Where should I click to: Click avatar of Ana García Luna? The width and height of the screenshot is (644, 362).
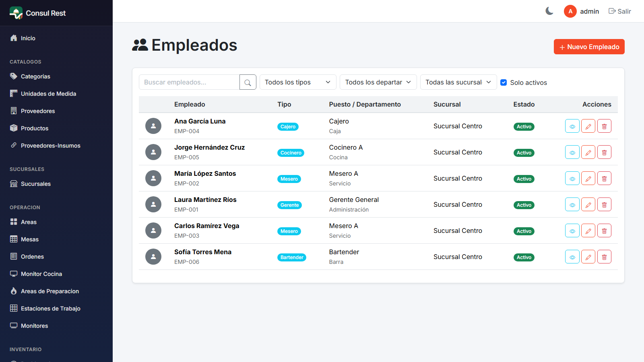pyautogui.click(x=153, y=126)
